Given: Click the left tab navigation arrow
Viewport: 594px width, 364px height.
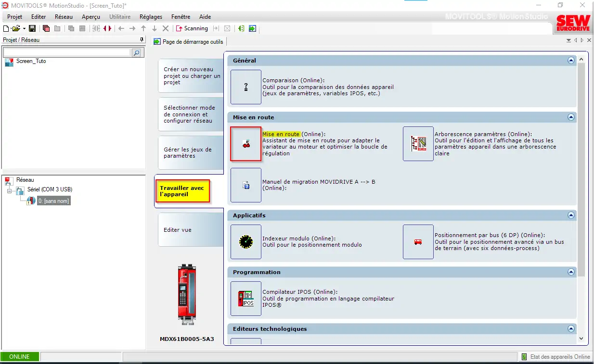Looking at the screenshot, I should (576, 40).
